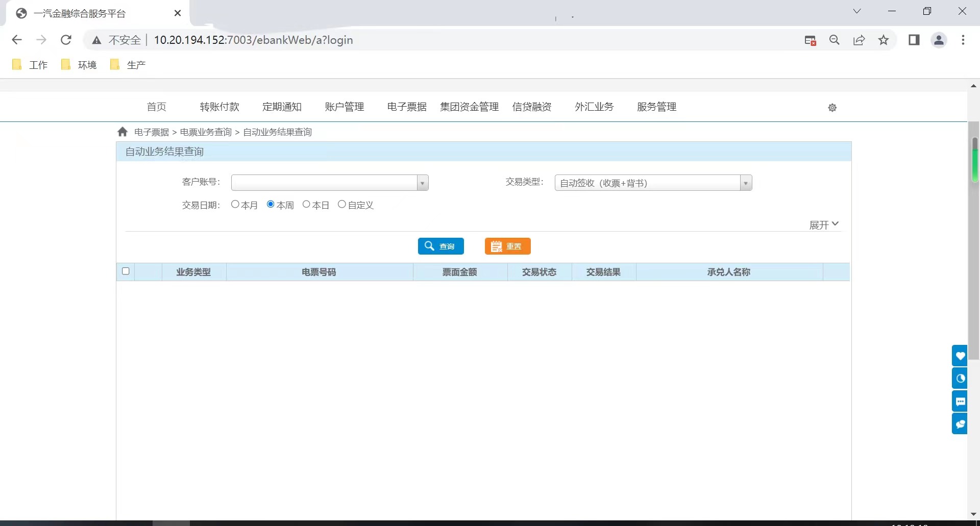Click the 票面金额 column header
The height and width of the screenshot is (526, 980).
coord(460,272)
